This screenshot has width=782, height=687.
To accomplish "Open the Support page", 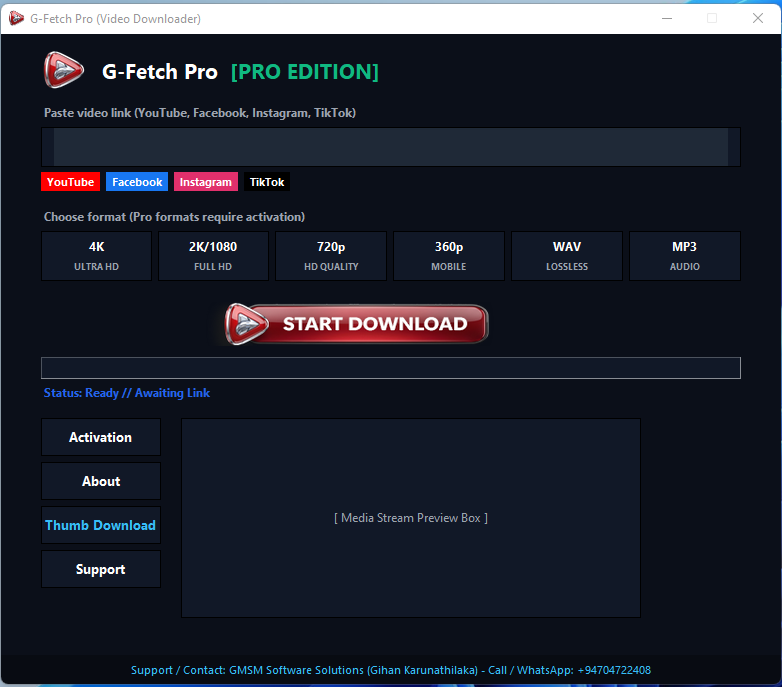I will point(101,569).
